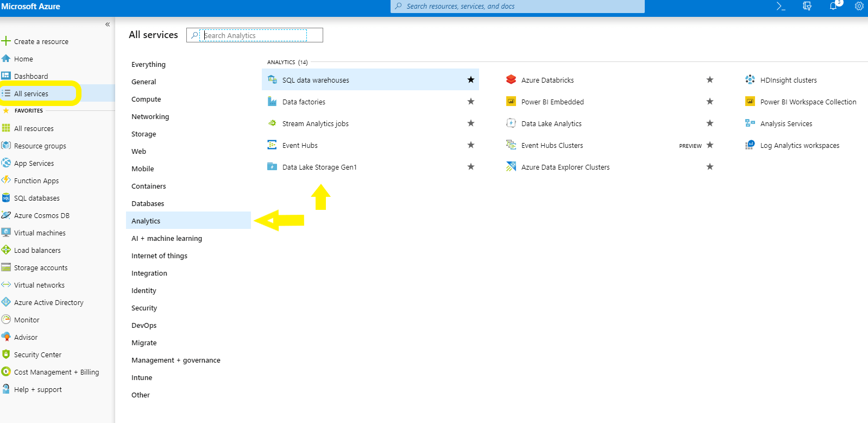Click the Security Center shield icon
This screenshot has height=423, width=868.
pos(6,354)
